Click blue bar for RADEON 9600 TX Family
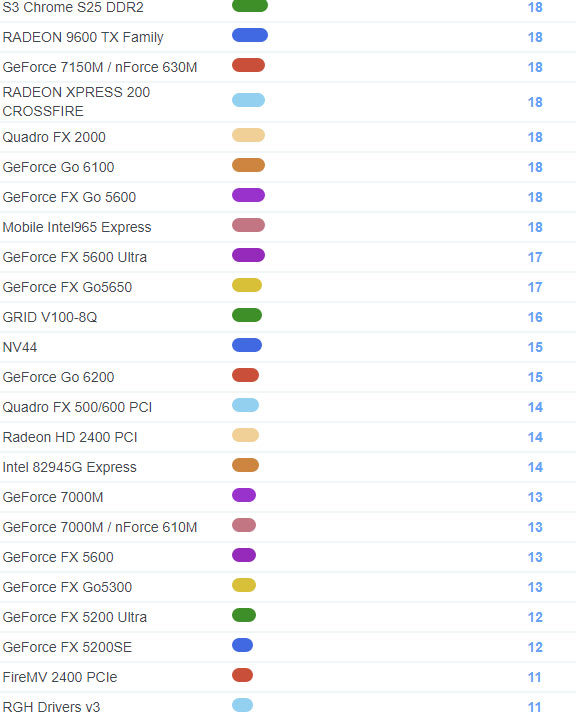 pos(250,35)
